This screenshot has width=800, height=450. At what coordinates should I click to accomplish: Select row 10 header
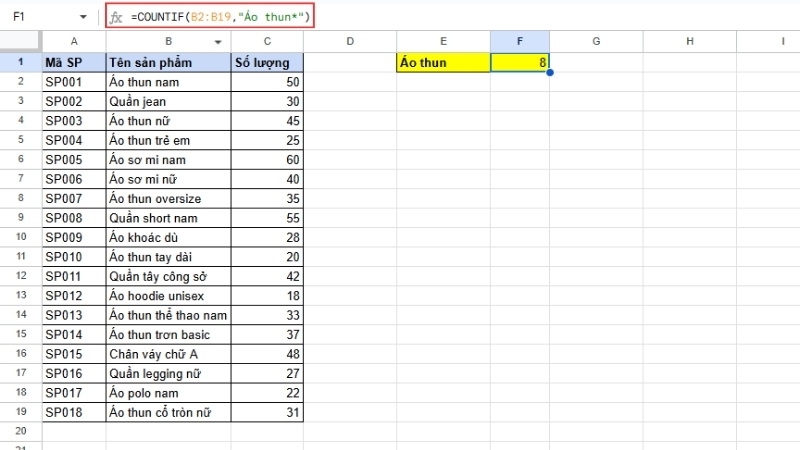pos(20,237)
